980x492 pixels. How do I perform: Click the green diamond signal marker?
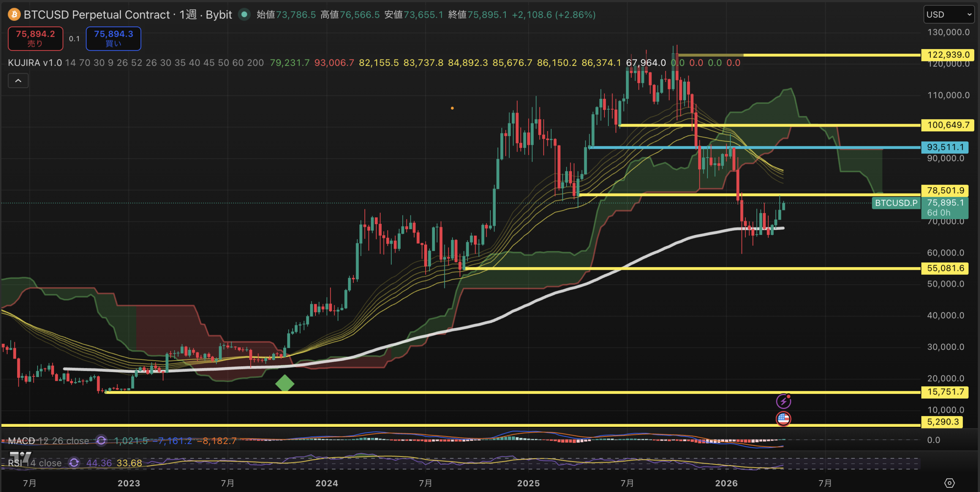pos(285,383)
